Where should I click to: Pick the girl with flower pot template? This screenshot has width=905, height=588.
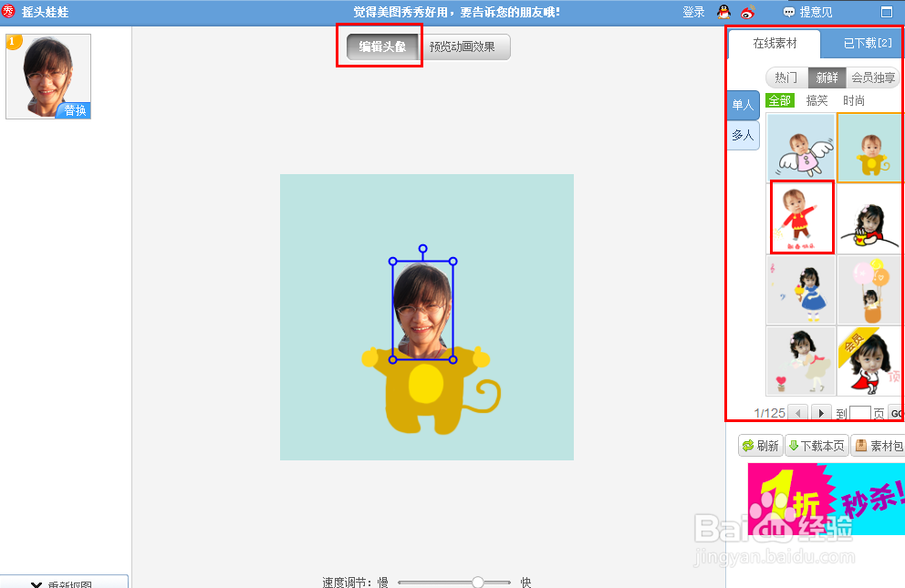[x=801, y=361]
